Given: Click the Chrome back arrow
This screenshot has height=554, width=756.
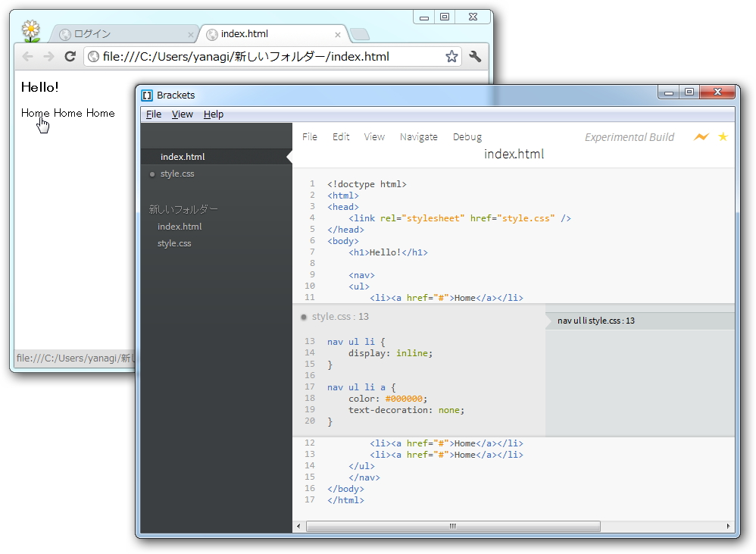Looking at the screenshot, I should [x=28, y=56].
